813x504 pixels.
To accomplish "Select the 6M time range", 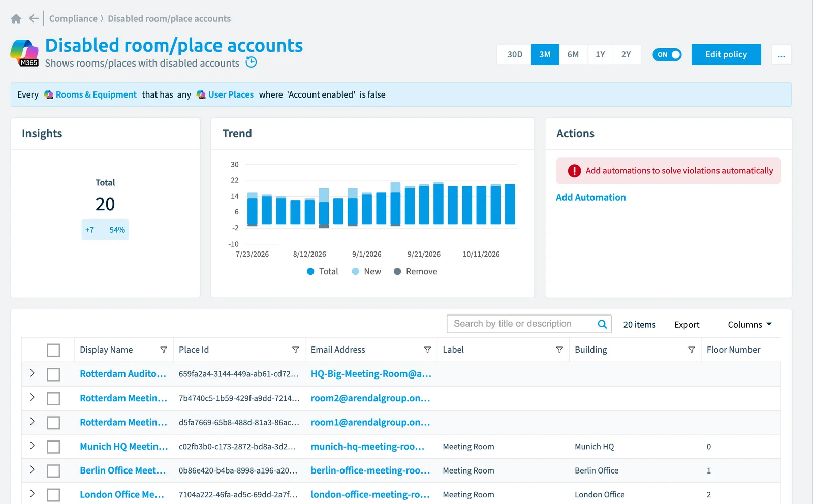I will click(x=573, y=54).
